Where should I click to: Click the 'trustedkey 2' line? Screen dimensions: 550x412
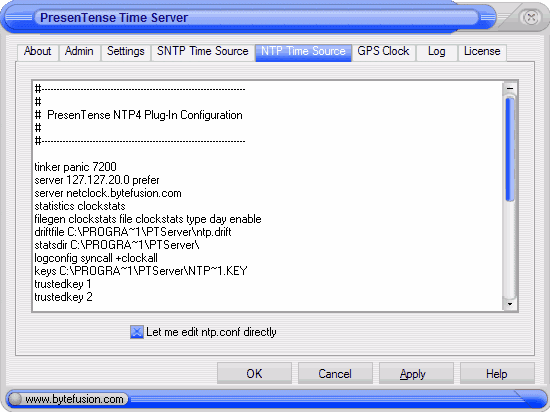point(63,297)
